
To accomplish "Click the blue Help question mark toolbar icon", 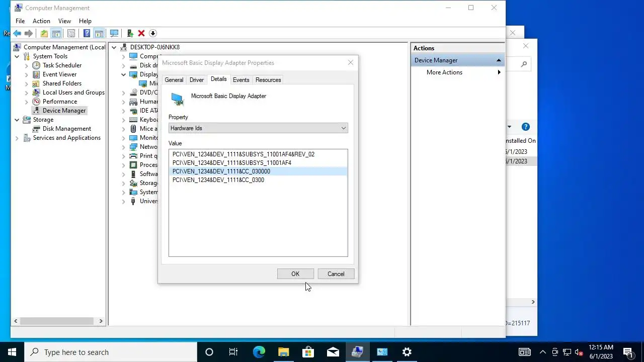I will click(87, 33).
